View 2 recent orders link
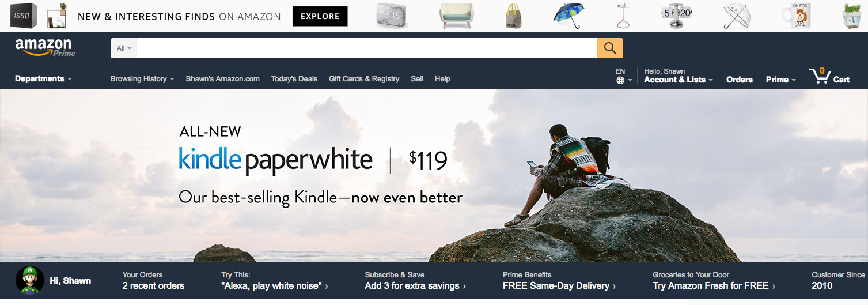 pos(153,285)
